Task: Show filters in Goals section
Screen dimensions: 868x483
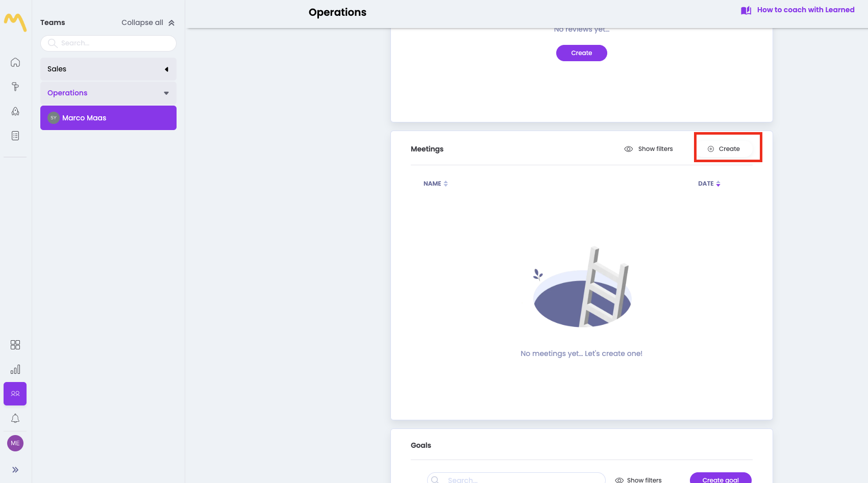Action: (638, 480)
